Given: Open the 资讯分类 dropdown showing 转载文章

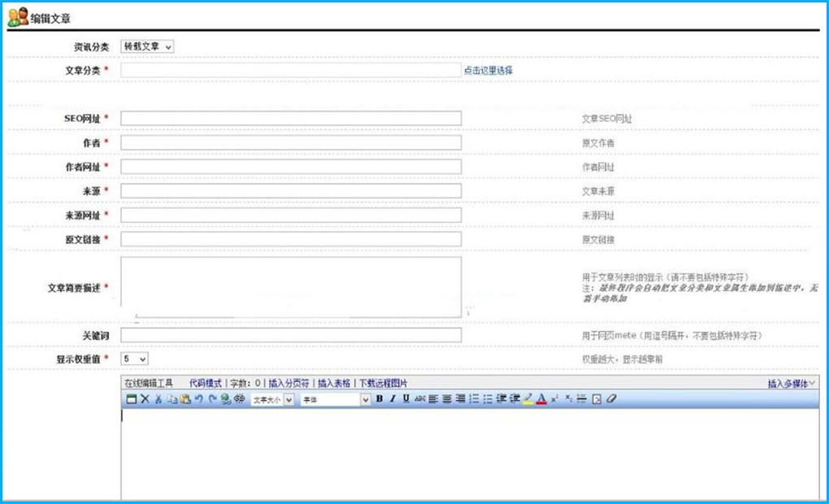Looking at the screenshot, I should tap(147, 47).
